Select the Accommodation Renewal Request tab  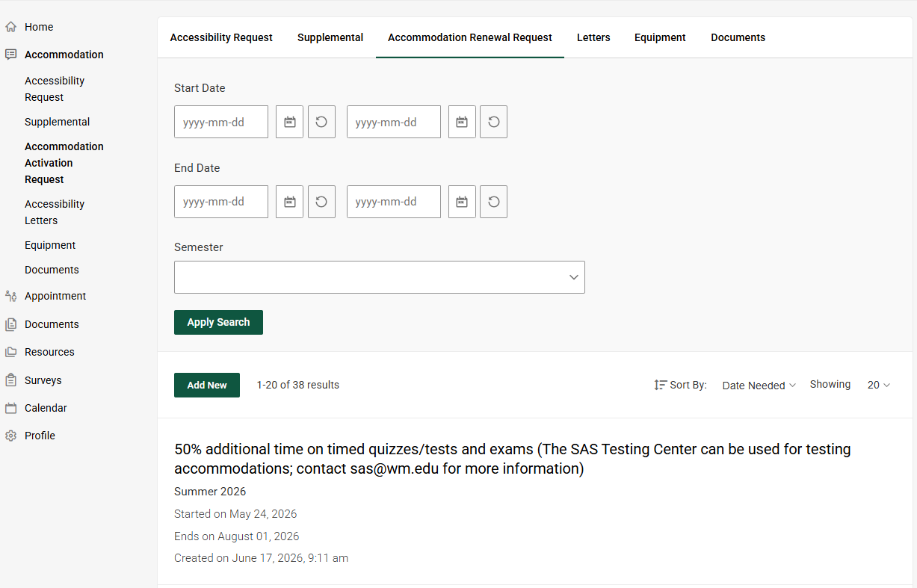click(470, 37)
